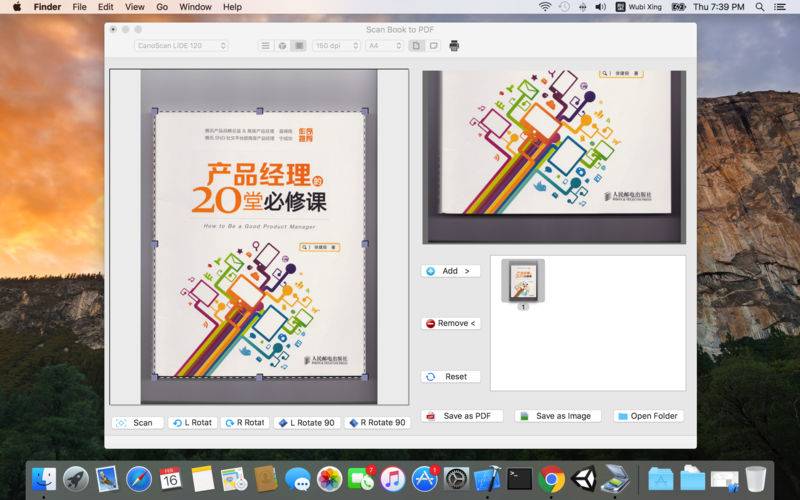
Task: Click the right-middle crop selection handle
Action: [x=365, y=244]
